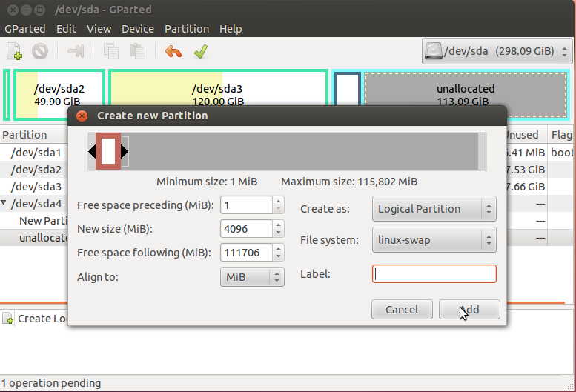This screenshot has height=392, width=576.
Task: Increase Free space following value
Action: coord(278,248)
